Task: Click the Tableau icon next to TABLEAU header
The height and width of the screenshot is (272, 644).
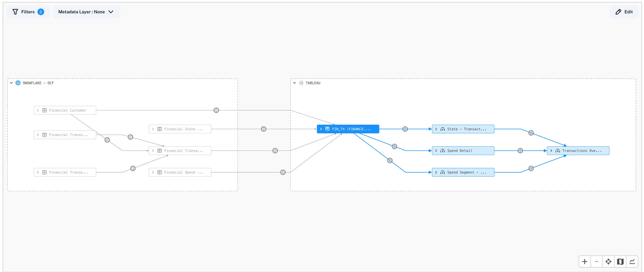Action: point(301,83)
